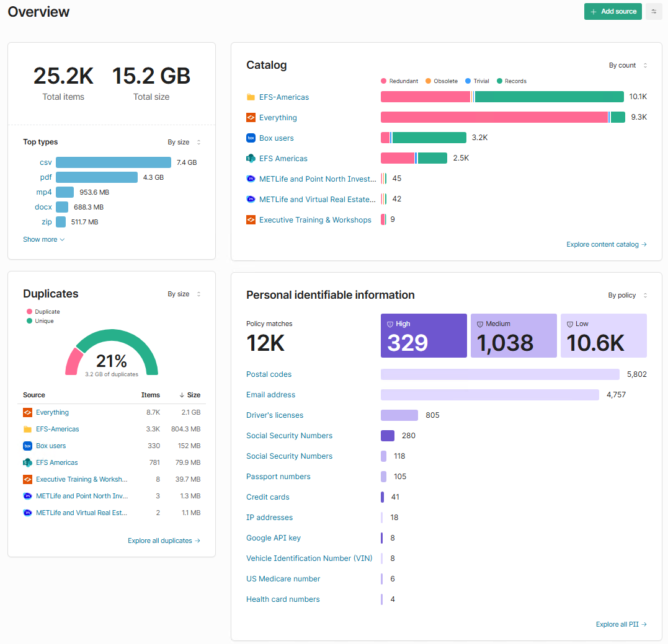The width and height of the screenshot is (668, 644).
Task: Open the Explore all duplicates link
Action: pyautogui.click(x=164, y=541)
